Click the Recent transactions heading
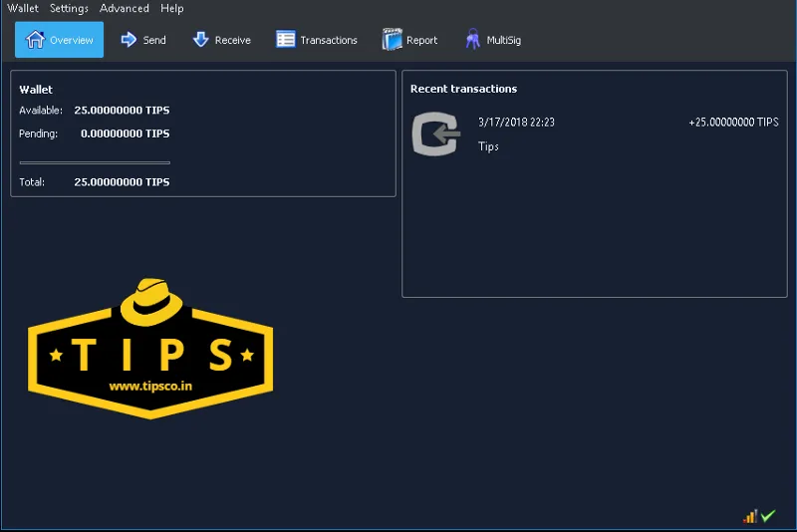797x532 pixels. (x=463, y=89)
